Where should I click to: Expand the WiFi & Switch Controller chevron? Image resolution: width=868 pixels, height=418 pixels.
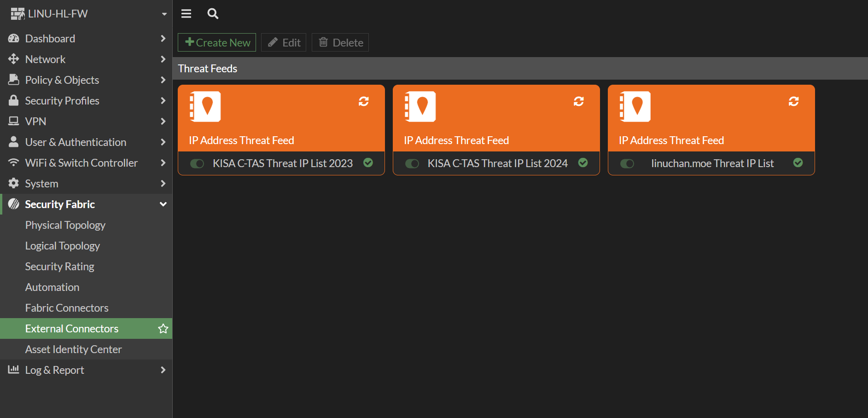163,163
